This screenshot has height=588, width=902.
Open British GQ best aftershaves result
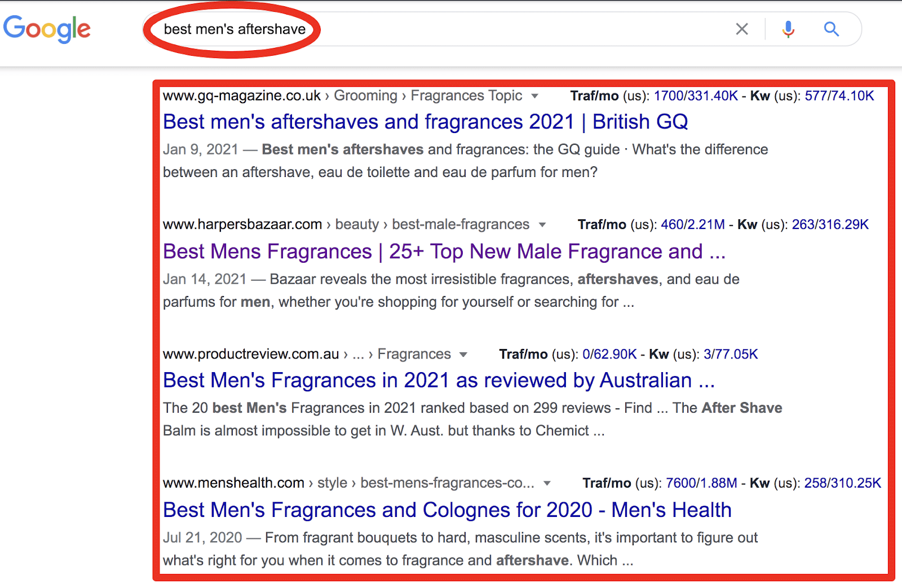click(x=426, y=122)
